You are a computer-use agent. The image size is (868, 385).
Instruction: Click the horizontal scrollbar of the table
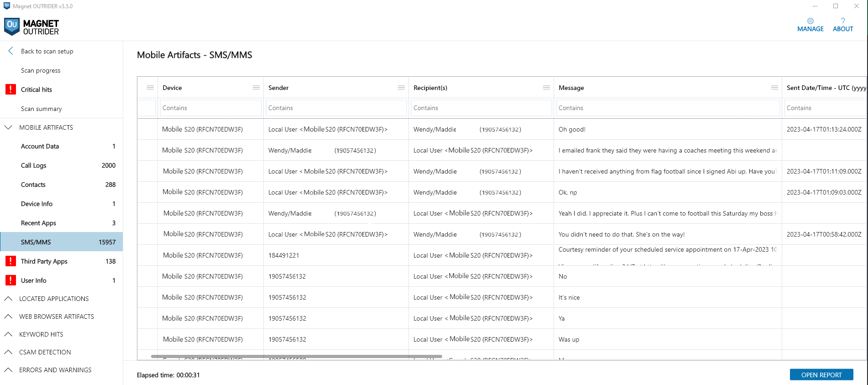coord(297,356)
